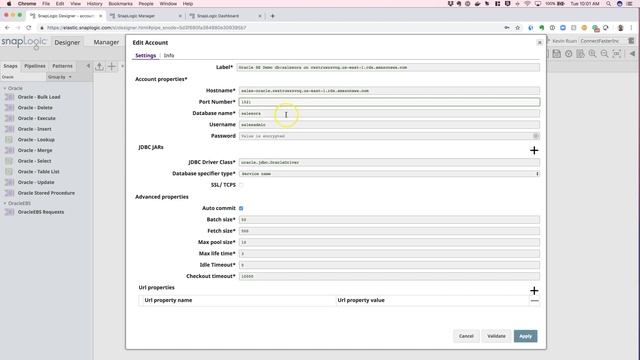Collapse the left snaps panel arrow

click(88, 66)
